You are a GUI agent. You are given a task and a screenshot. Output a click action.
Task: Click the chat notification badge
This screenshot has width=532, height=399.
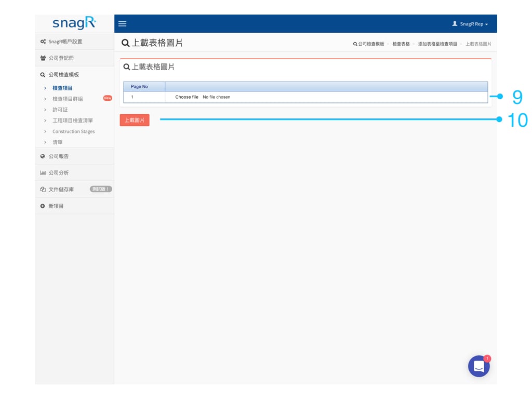(487, 358)
